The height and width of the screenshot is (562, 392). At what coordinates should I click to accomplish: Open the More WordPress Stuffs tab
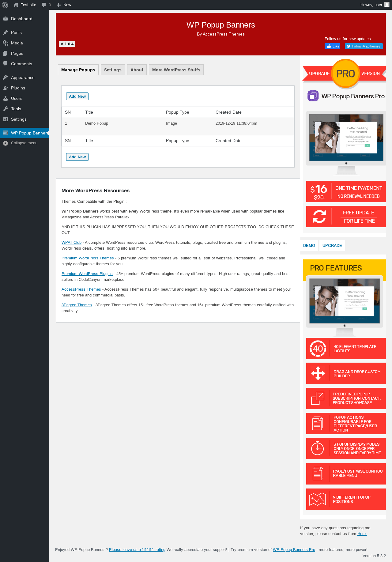(176, 70)
